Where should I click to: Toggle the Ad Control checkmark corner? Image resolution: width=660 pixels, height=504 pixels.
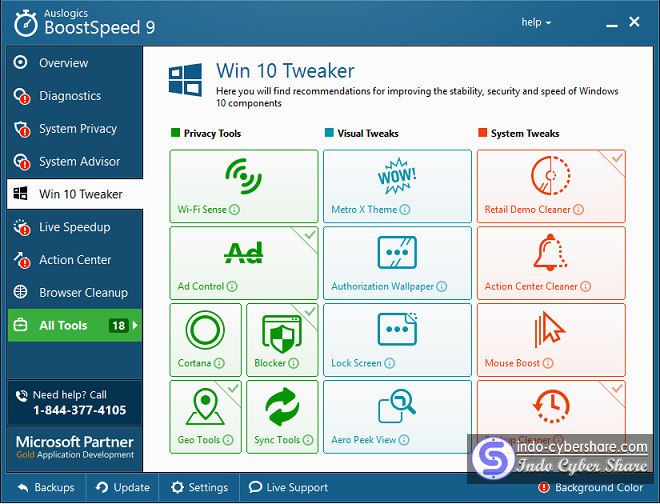pos(309,236)
